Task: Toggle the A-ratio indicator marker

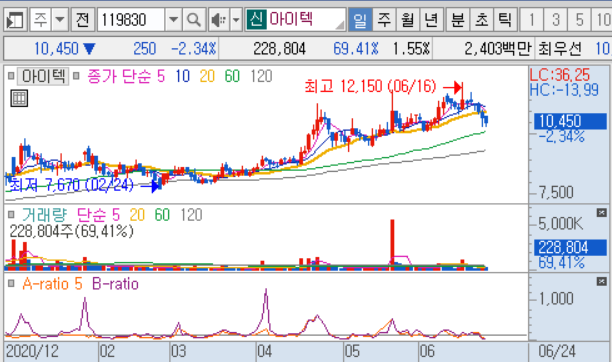Action: (11, 284)
